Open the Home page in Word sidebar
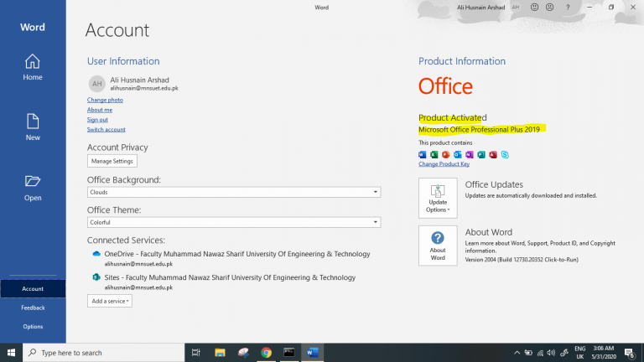The image size is (644, 362). click(x=33, y=67)
